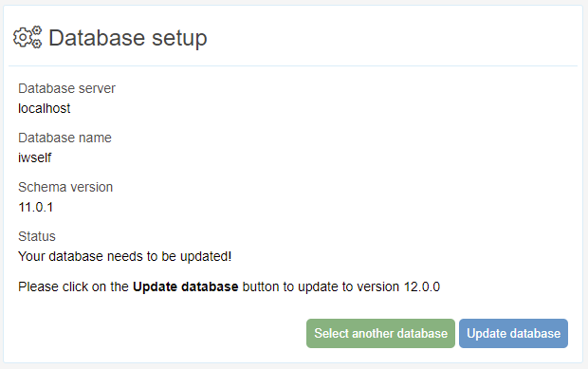This screenshot has height=369, width=588.
Task: Click Select another database button
Action: coord(380,333)
